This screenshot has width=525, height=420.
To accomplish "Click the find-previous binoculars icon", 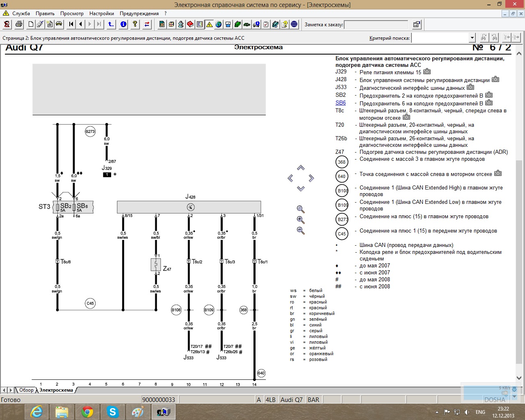I will [494, 38].
